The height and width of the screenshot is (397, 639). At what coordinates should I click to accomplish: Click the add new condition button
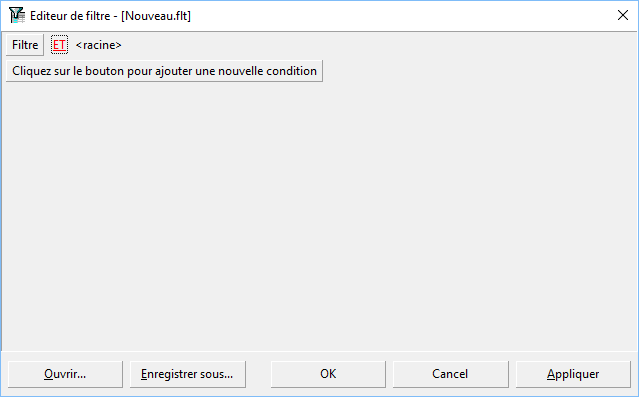(164, 71)
